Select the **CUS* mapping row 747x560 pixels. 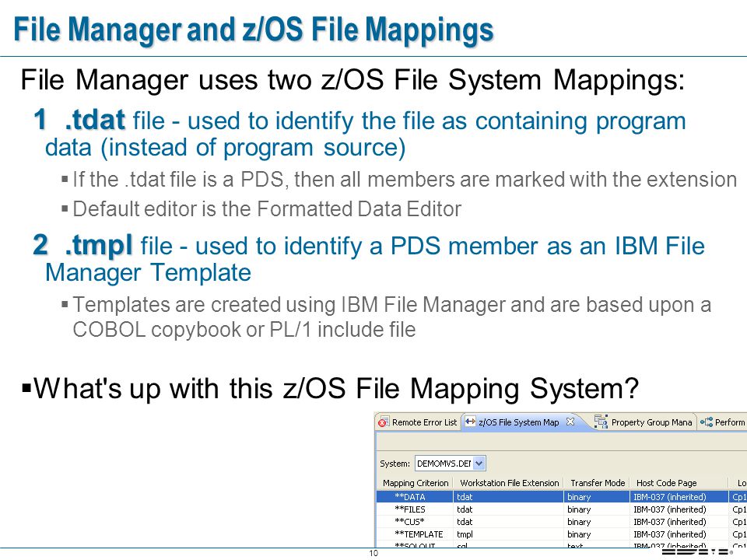coord(562,522)
